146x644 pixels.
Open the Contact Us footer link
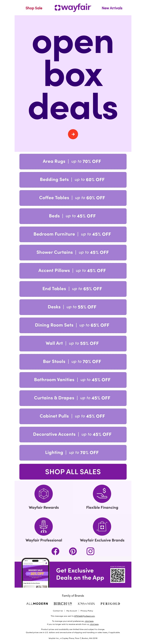tap(58, 611)
